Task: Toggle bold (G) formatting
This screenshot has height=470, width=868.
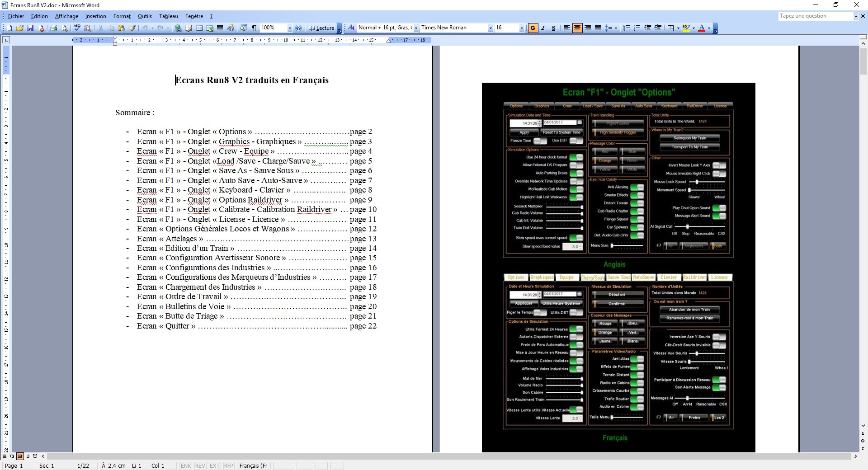Action: [533, 28]
